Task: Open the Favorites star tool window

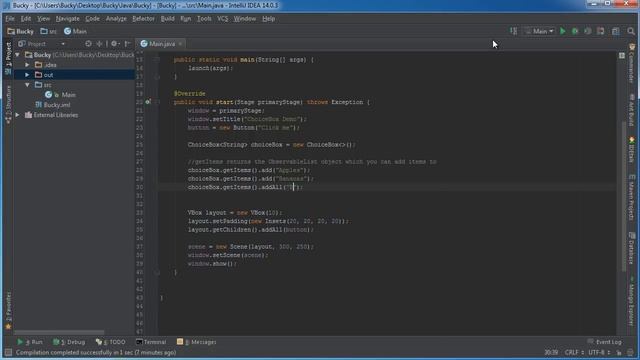Action: [x=8, y=311]
